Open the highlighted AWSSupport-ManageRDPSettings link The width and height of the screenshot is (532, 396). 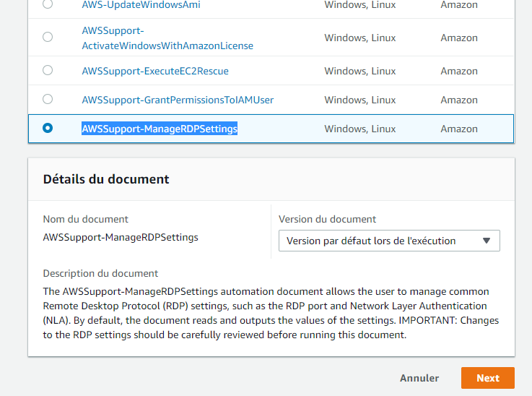point(160,129)
